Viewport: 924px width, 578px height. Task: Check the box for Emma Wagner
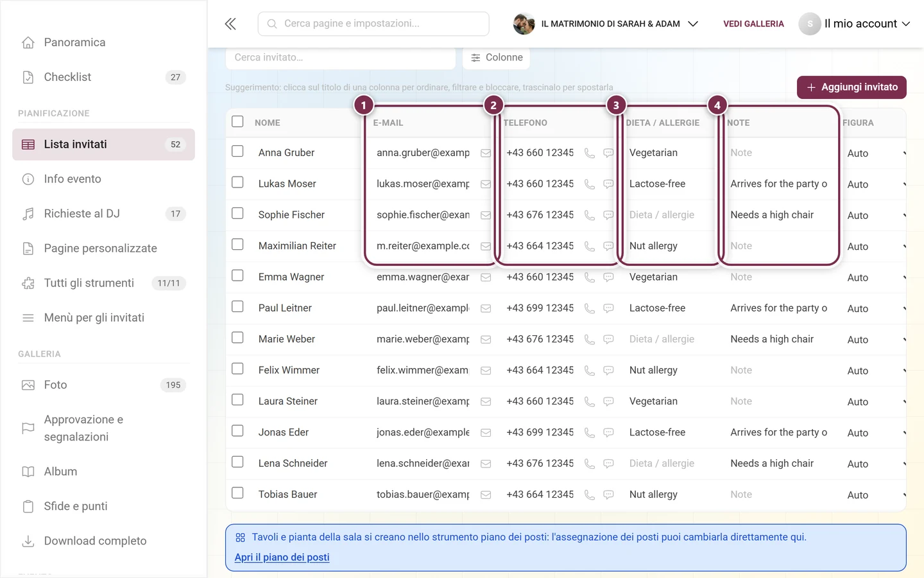click(237, 276)
